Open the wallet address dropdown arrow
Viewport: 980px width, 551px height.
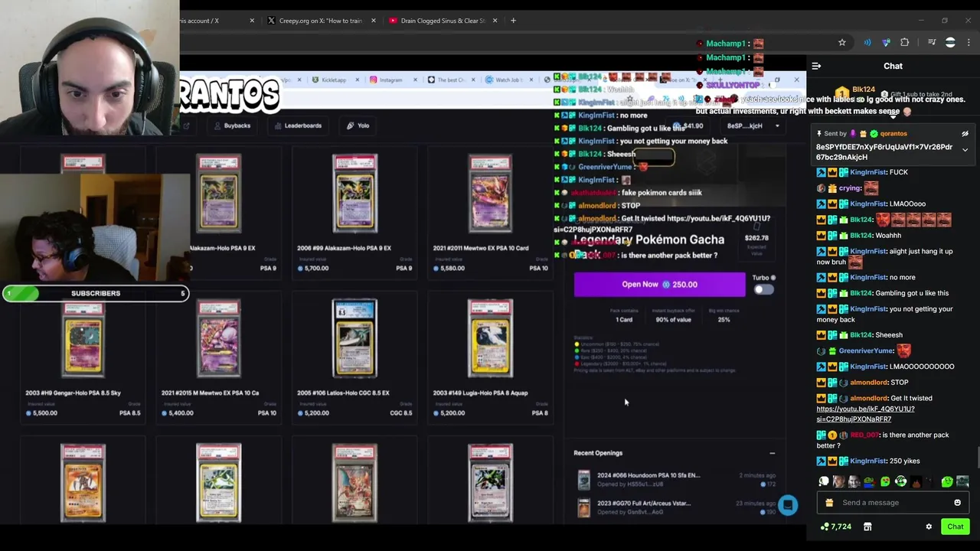777,126
